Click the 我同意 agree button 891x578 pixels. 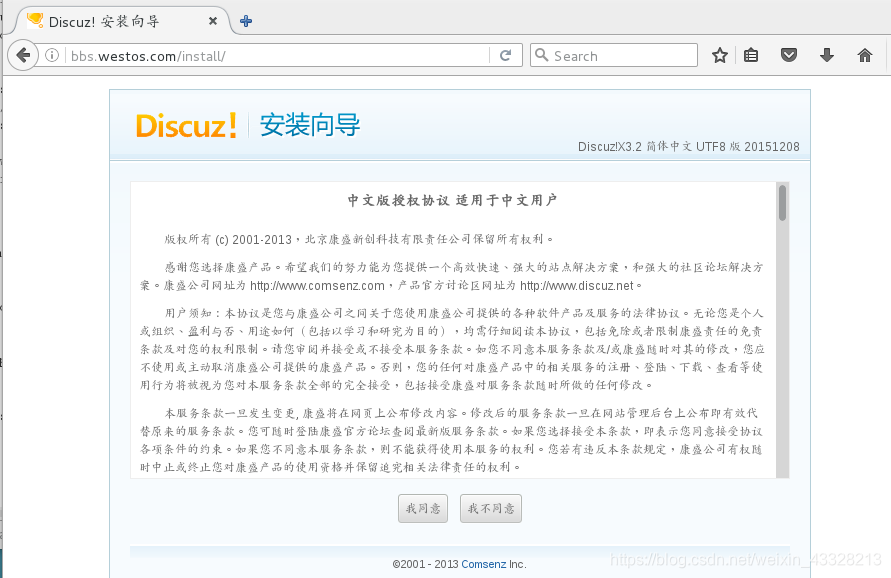coord(423,508)
